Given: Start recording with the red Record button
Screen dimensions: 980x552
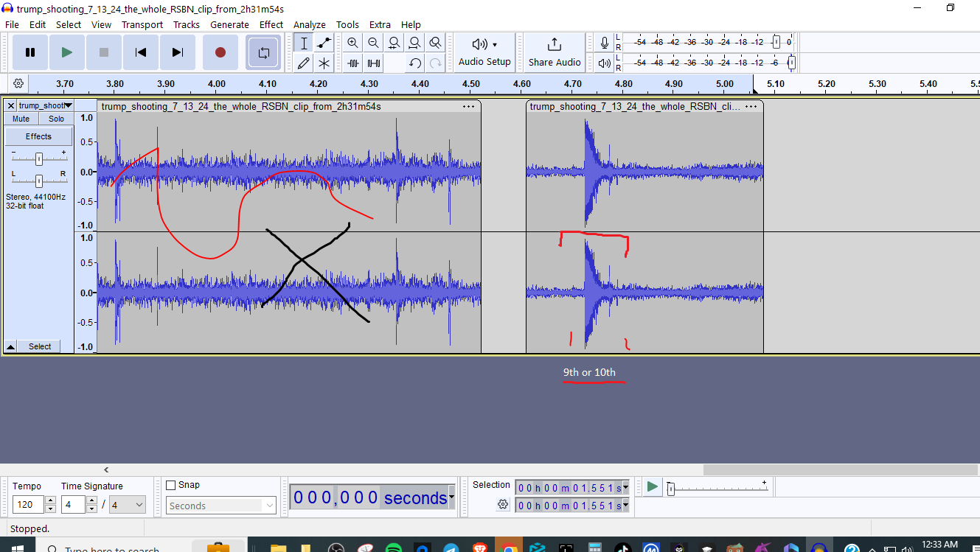Looking at the screenshot, I should pos(220,52).
